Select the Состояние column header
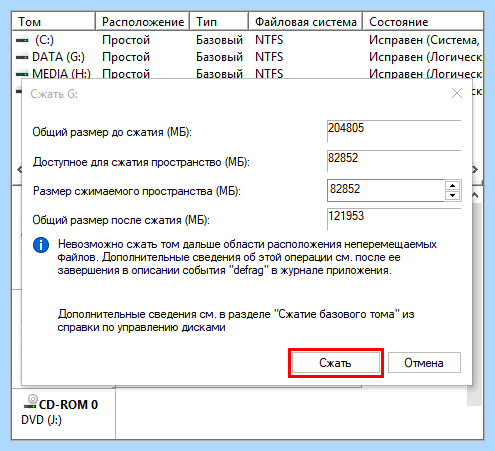The height and width of the screenshot is (451, 495). coord(423,22)
